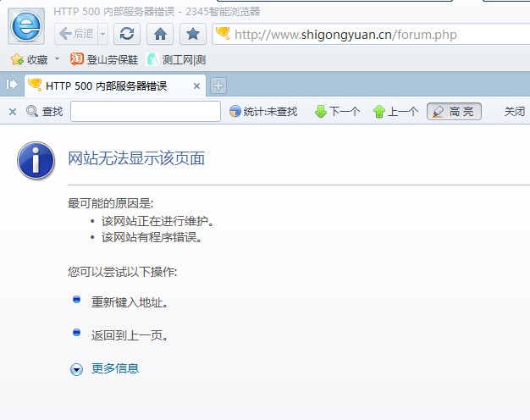Click 关闭 to close the find bar
The width and height of the screenshot is (530, 420).
coord(515,111)
